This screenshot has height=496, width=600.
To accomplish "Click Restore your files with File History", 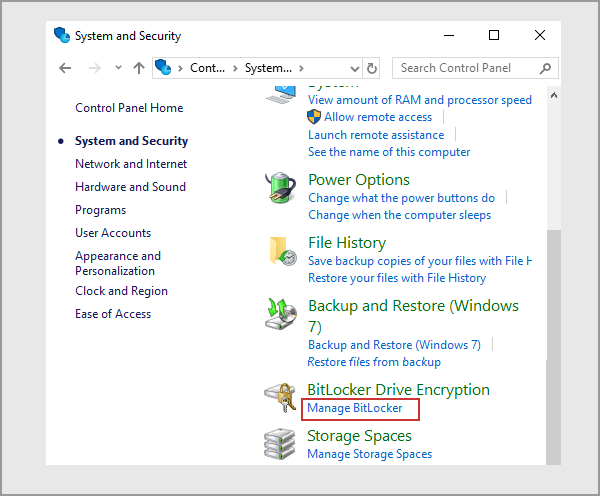I will [397, 278].
